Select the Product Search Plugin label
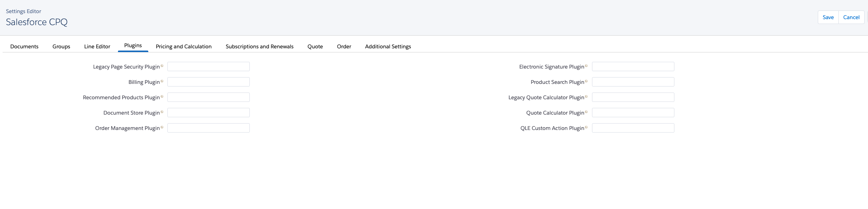868x209 pixels. [x=558, y=82]
